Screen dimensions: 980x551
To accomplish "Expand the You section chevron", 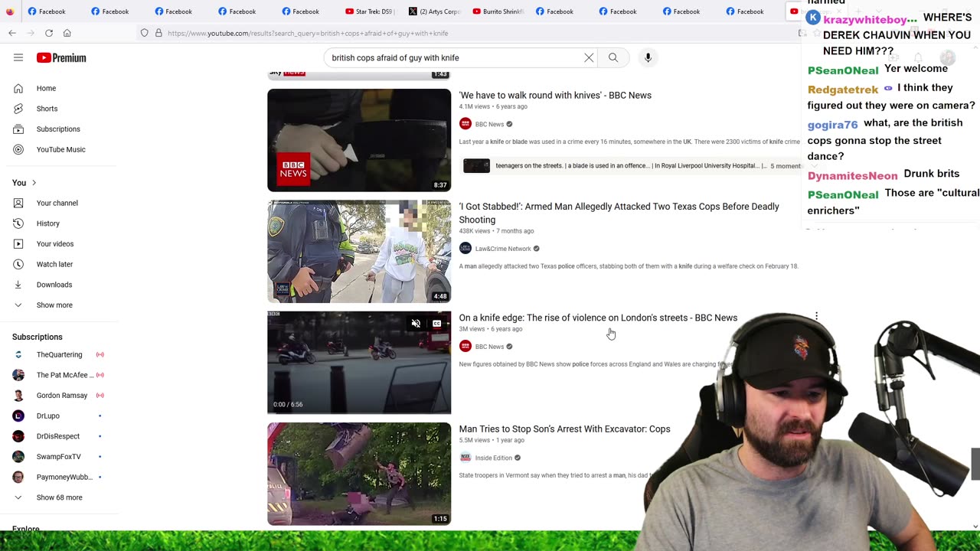I will (x=34, y=183).
